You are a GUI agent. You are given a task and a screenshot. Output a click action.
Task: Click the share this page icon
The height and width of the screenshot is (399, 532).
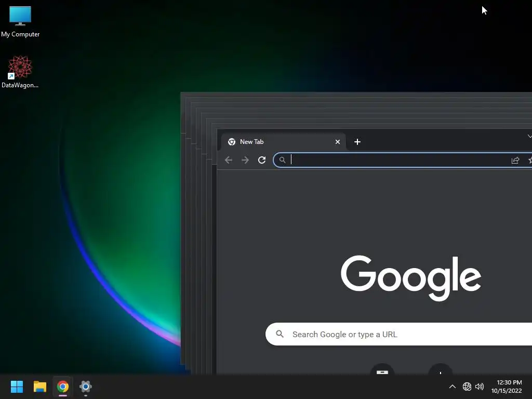[515, 160]
